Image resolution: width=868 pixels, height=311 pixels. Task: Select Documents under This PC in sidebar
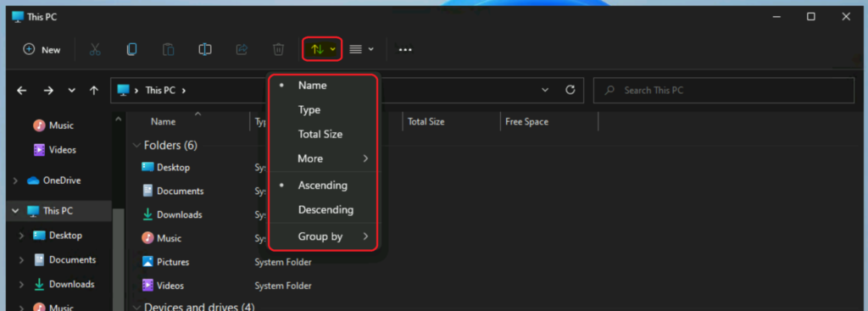point(64,259)
